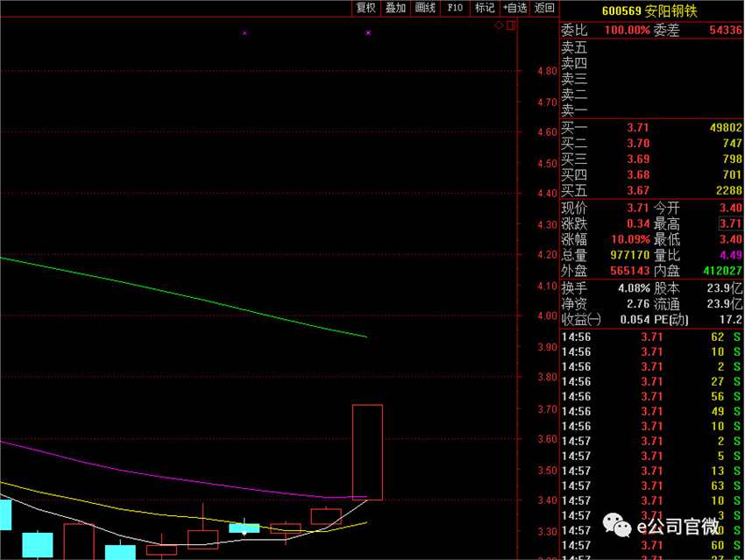The width and height of the screenshot is (745, 560).
Task: Click the small diamond icon above chart
Action: pyautogui.click(x=499, y=25)
